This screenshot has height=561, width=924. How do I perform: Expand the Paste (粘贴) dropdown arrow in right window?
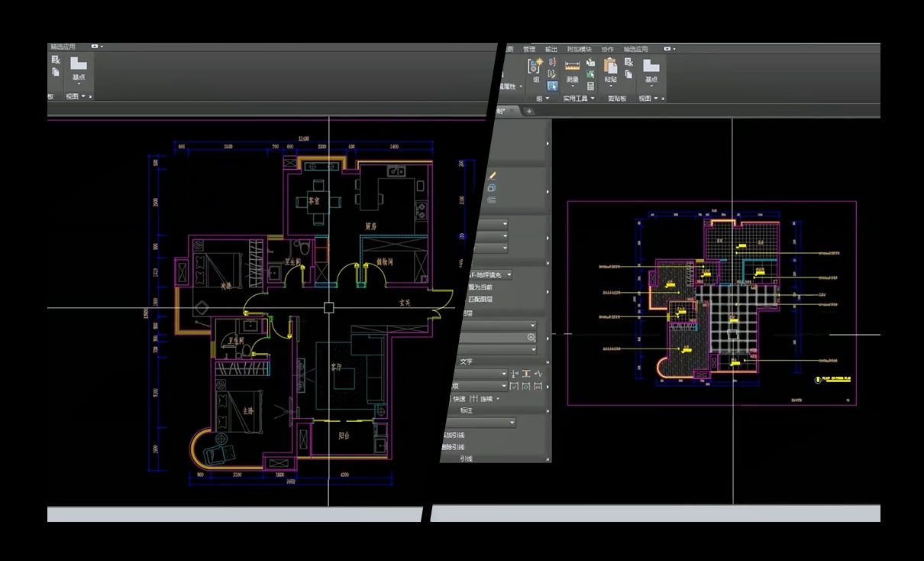pos(611,86)
